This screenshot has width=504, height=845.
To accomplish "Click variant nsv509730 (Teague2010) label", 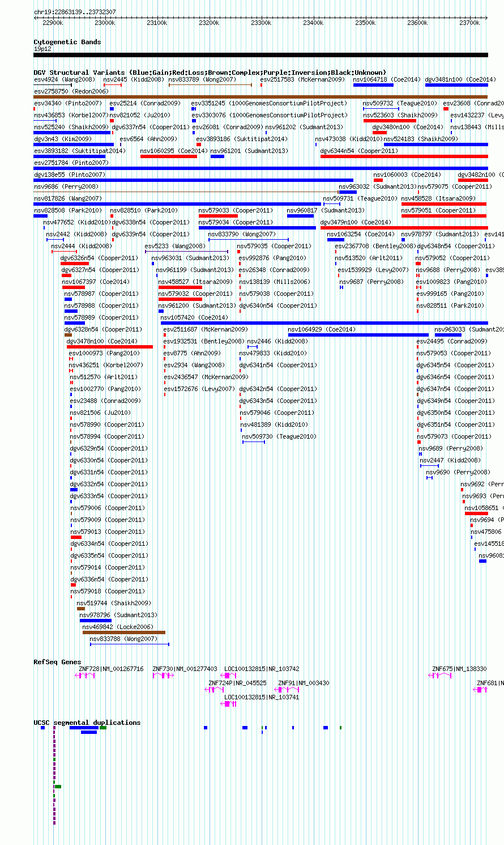I will coord(279,436).
